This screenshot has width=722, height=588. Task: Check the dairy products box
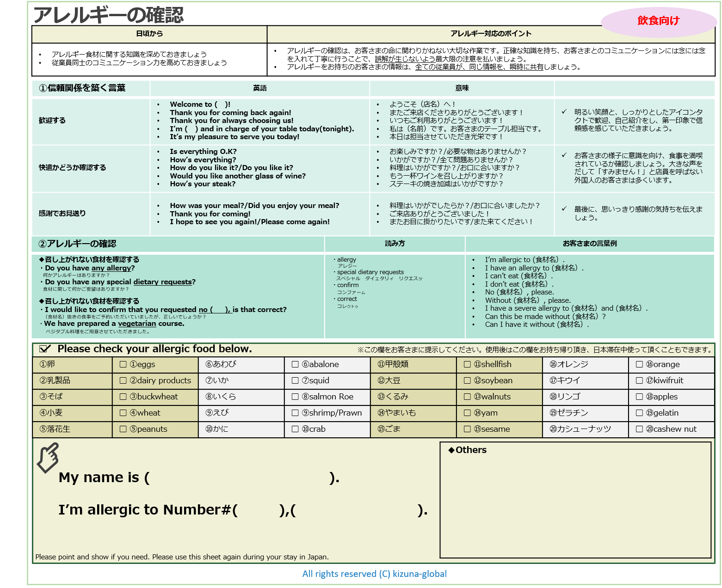123,380
